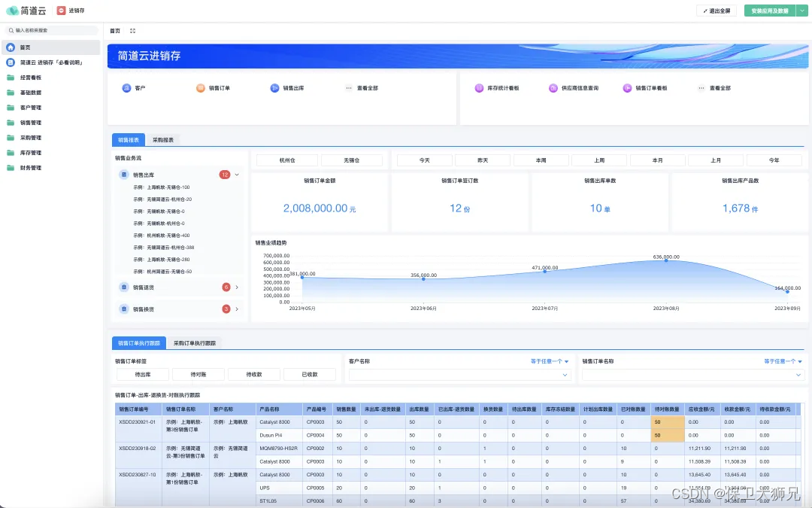Viewport: 812px width, 508px height.
Task: Click the 首页 breadcrumb
Action: tap(115, 31)
